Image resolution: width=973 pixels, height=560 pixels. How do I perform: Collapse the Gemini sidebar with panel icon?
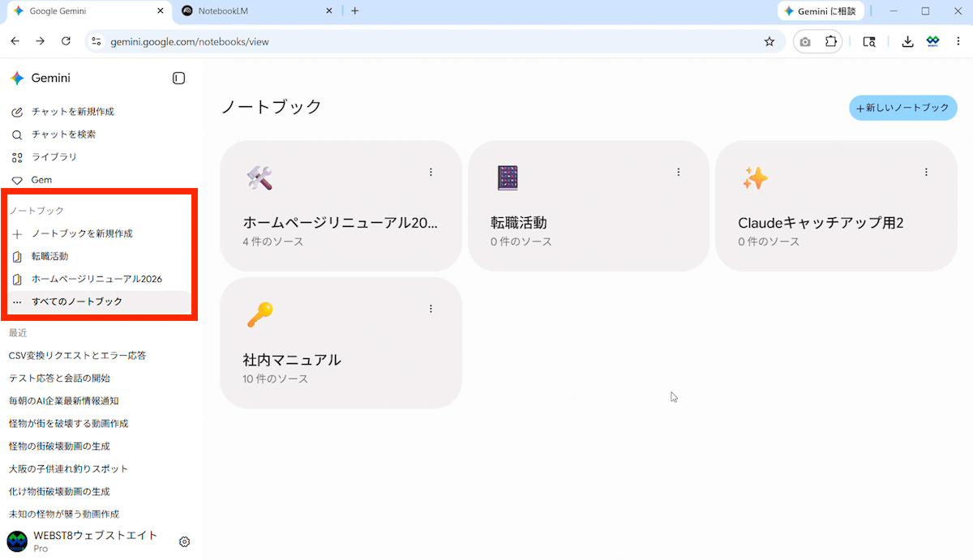179,79
